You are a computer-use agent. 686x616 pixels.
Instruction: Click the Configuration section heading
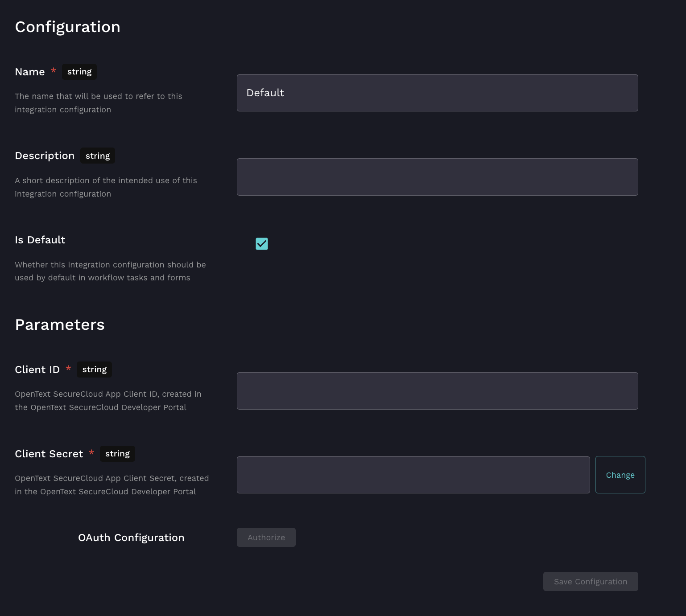point(68,27)
